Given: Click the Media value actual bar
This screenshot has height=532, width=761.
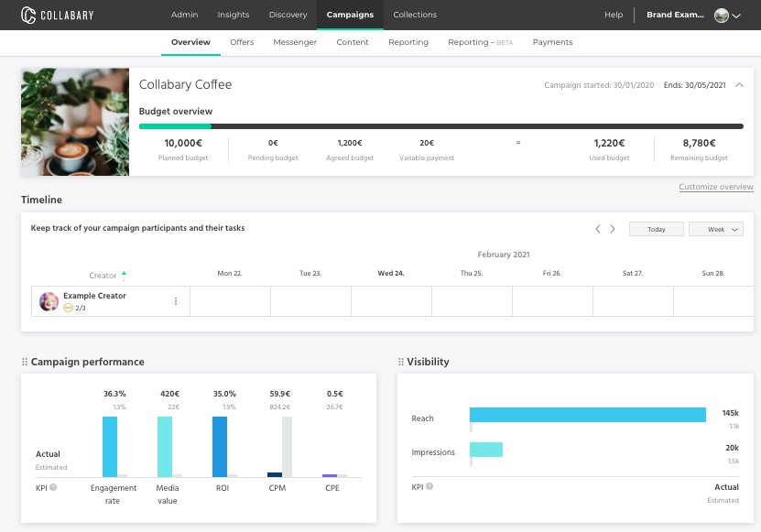Looking at the screenshot, I should tap(165, 447).
